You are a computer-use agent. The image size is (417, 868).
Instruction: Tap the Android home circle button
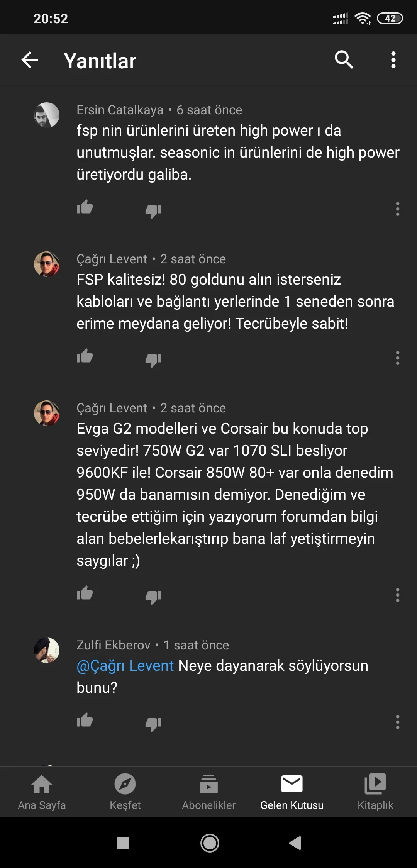point(210,843)
